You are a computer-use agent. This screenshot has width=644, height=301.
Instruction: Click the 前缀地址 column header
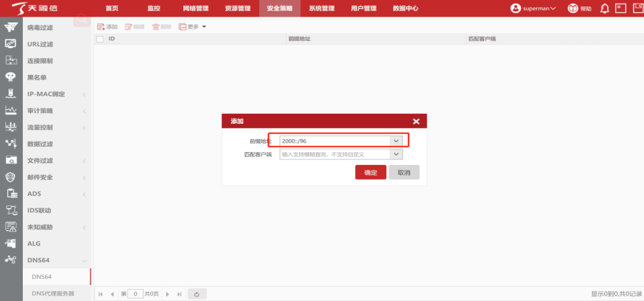click(x=298, y=39)
